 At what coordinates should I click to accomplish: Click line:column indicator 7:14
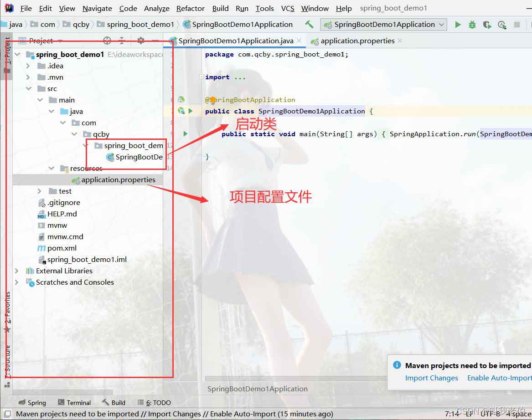(x=452, y=414)
